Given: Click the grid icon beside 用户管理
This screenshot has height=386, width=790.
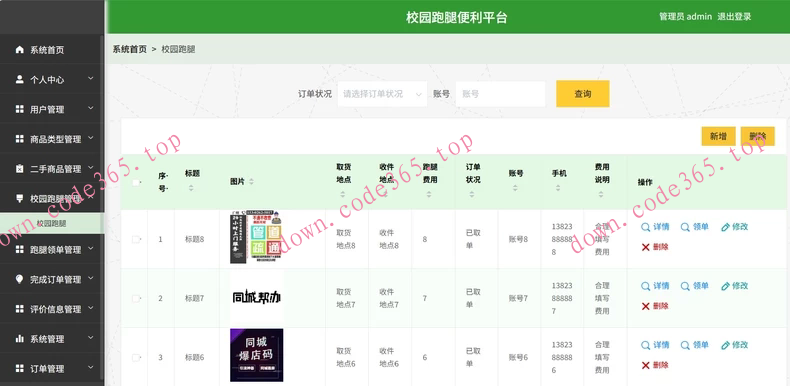Looking at the screenshot, I should [x=20, y=109].
